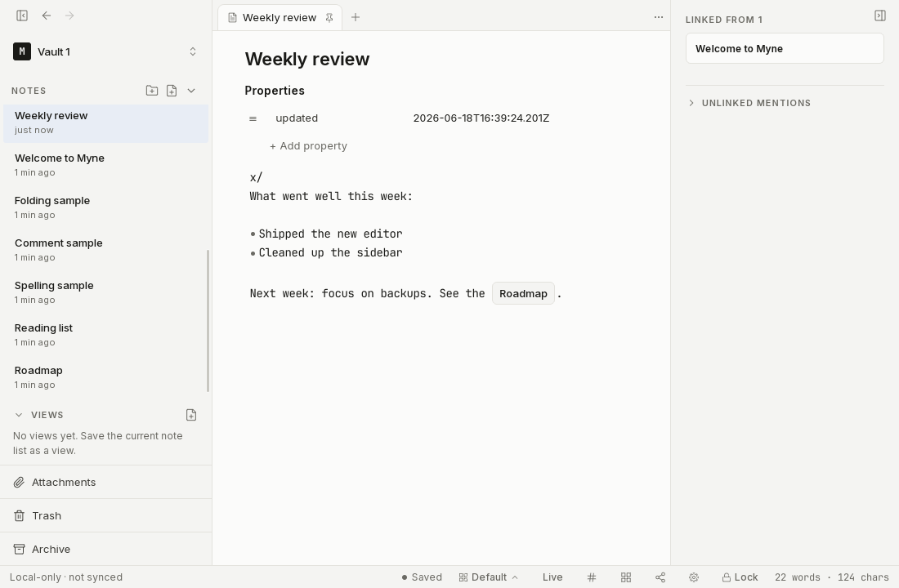Collapse the Views section chevron
The width and height of the screenshot is (899, 588).
pyautogui.click(x=18, y=414)
